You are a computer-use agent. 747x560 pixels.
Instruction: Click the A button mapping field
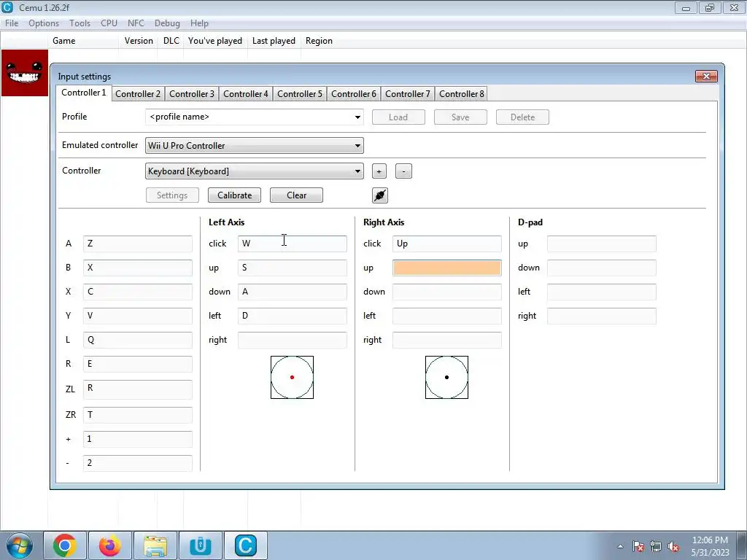[138, 244]
